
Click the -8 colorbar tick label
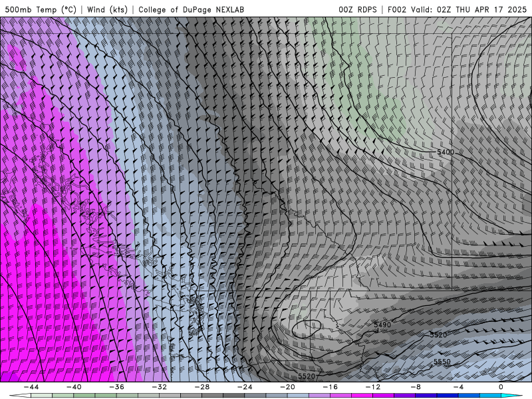click(x=416, y=387)
